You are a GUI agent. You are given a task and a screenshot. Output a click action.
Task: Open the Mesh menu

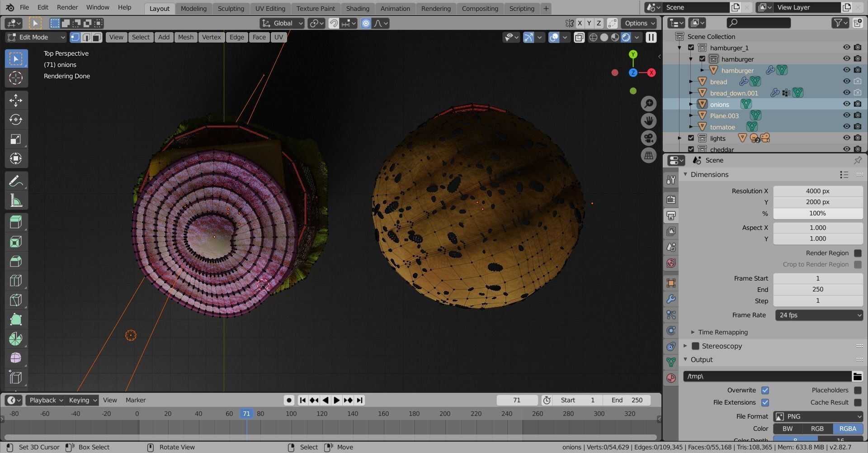185,37
